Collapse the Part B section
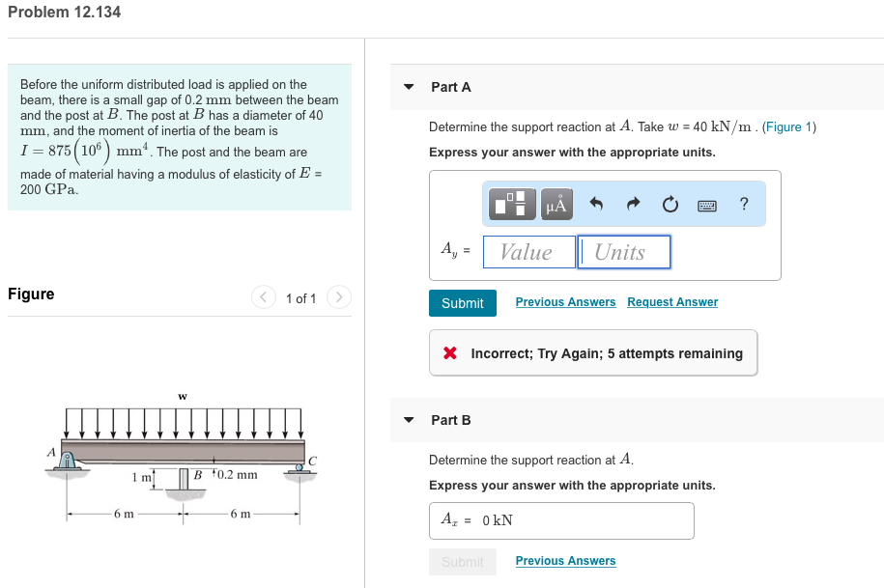 pos(409,420)
